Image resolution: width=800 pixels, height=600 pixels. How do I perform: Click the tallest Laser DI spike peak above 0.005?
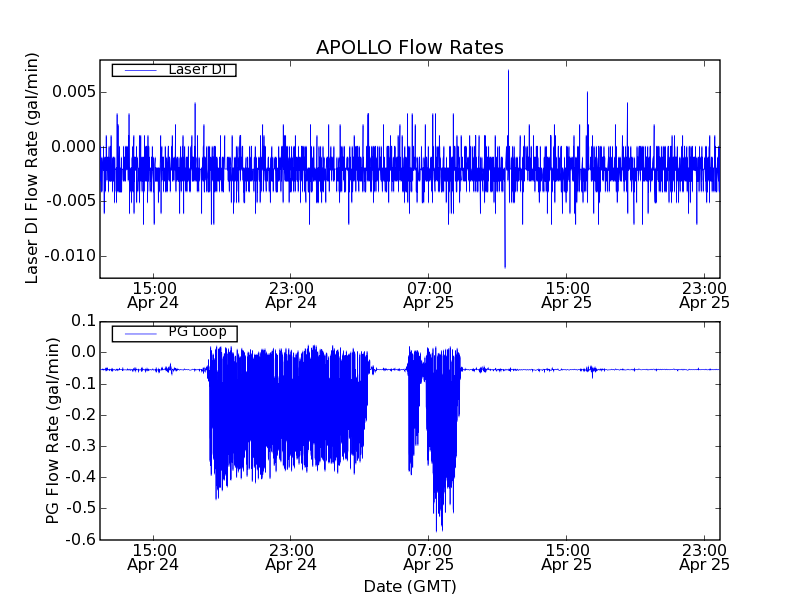(x=508, y=71)
